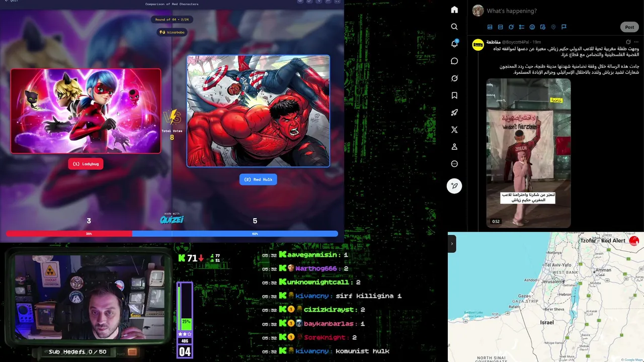This screenshot has width=644, height=362.
Task: Click the red-blue vote percentage bar
Action: pyautogui.click(x=172, y=234)
